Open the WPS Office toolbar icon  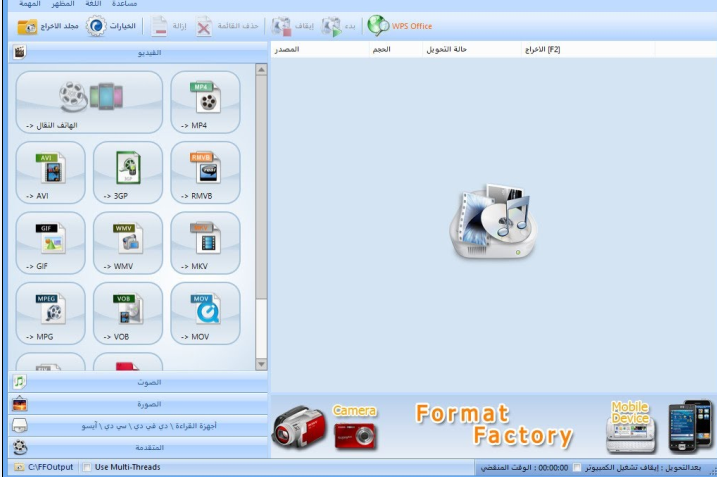378,26
